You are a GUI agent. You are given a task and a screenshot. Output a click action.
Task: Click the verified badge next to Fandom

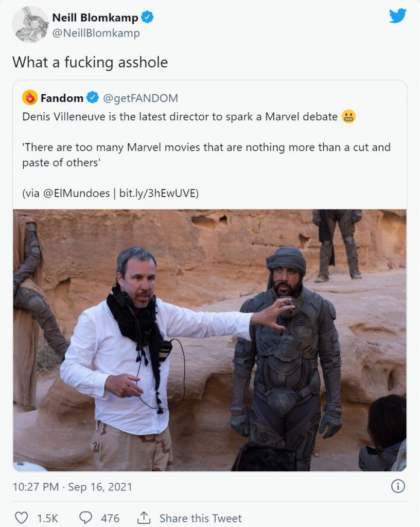93,98
